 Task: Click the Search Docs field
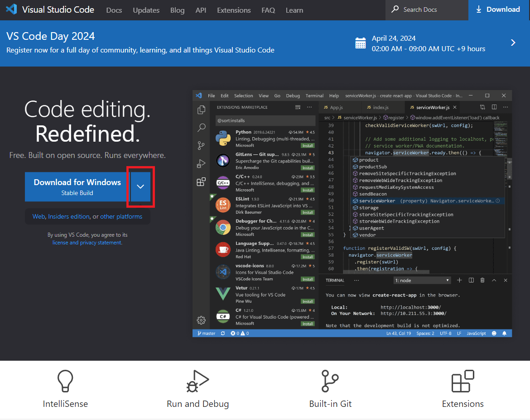427,10
